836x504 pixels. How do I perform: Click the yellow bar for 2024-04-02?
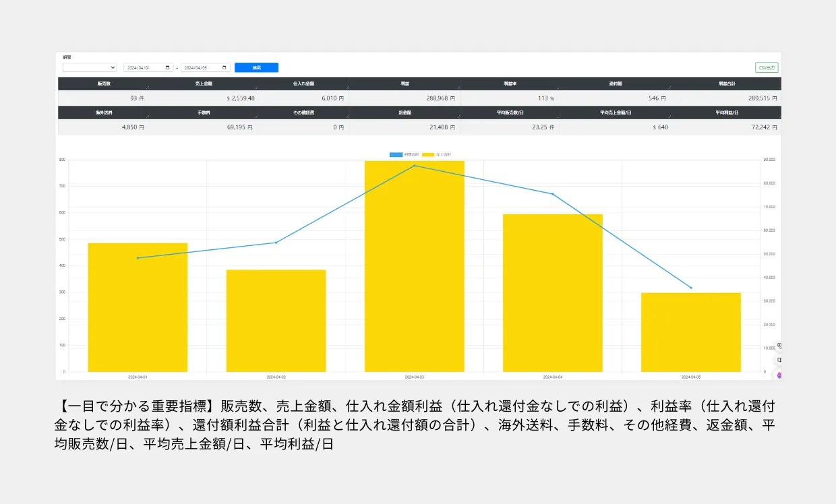276,320
